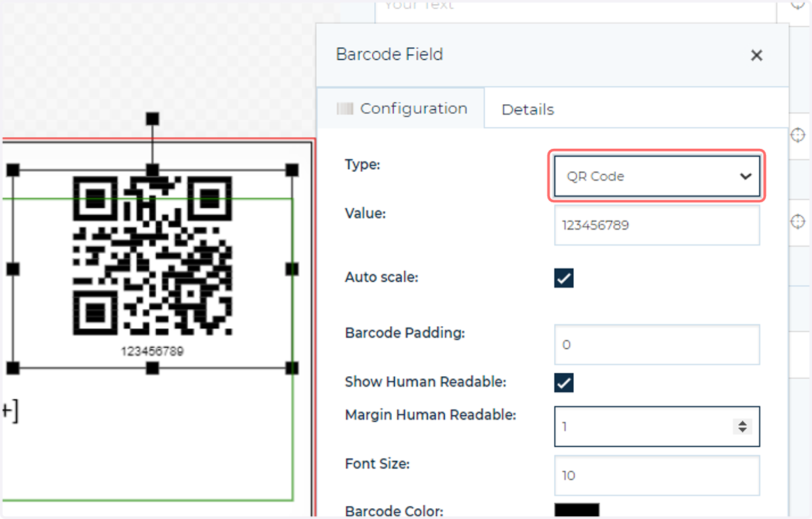Click the Barcode Padding input field
812x519 pixels.
(656, 344)
